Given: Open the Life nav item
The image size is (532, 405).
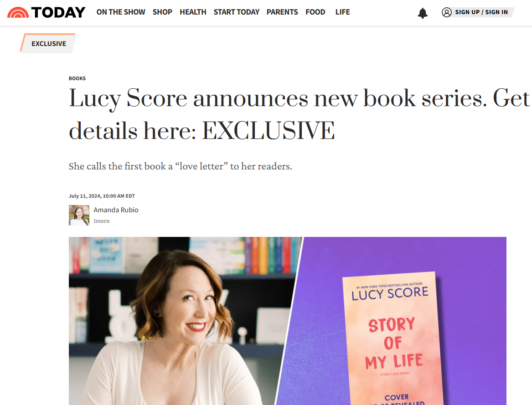Looking at the screenshot, I should tap(342, 12).
